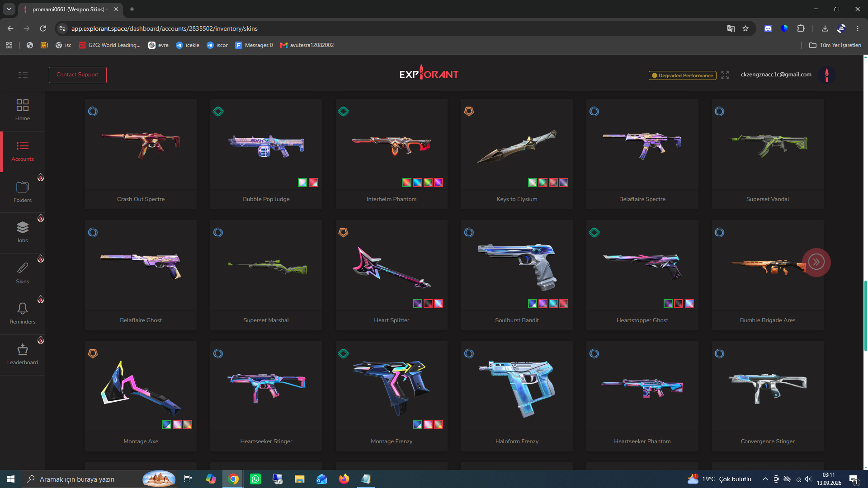Open the user profile avatar menu

827,75
